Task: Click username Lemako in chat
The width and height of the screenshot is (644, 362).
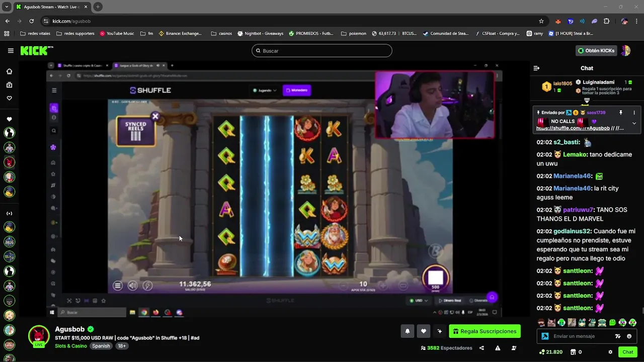Action: [575, 154]
